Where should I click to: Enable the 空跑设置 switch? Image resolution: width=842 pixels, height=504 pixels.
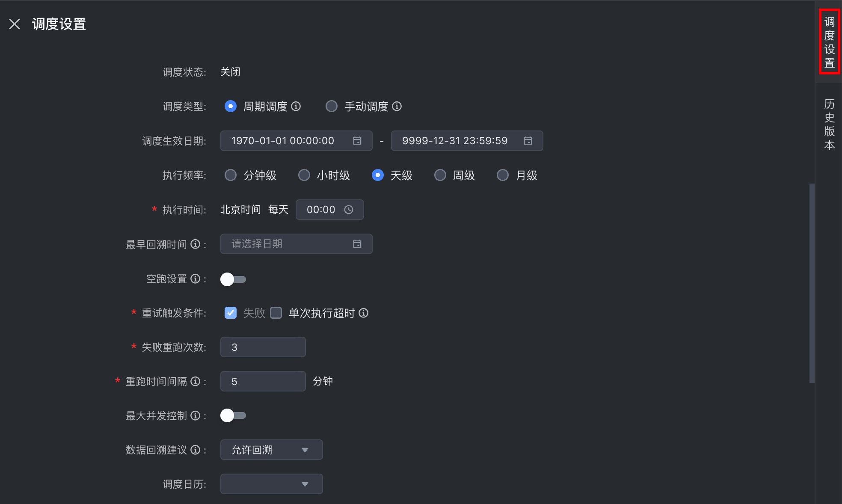click(233, 279)
